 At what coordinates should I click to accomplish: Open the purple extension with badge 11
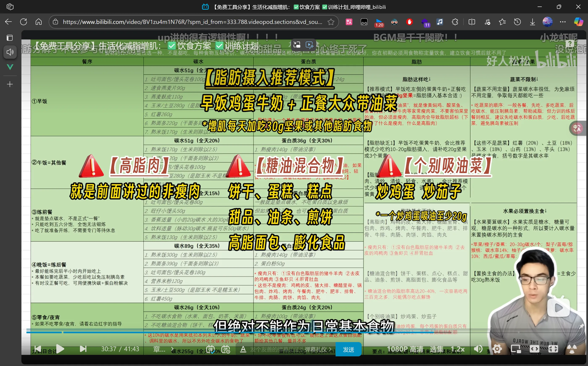click(425, 22)
